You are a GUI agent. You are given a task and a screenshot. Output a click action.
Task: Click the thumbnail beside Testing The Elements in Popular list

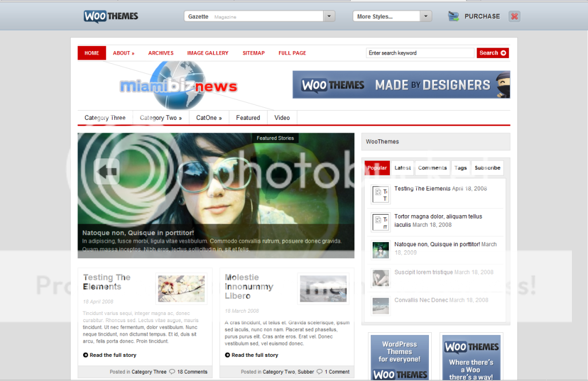click(381, 194)
